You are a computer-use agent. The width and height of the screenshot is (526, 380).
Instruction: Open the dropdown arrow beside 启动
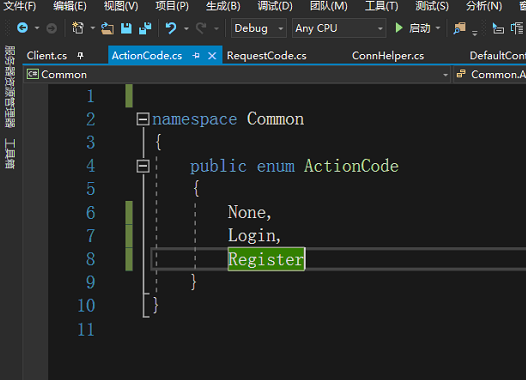click(438, 28)
